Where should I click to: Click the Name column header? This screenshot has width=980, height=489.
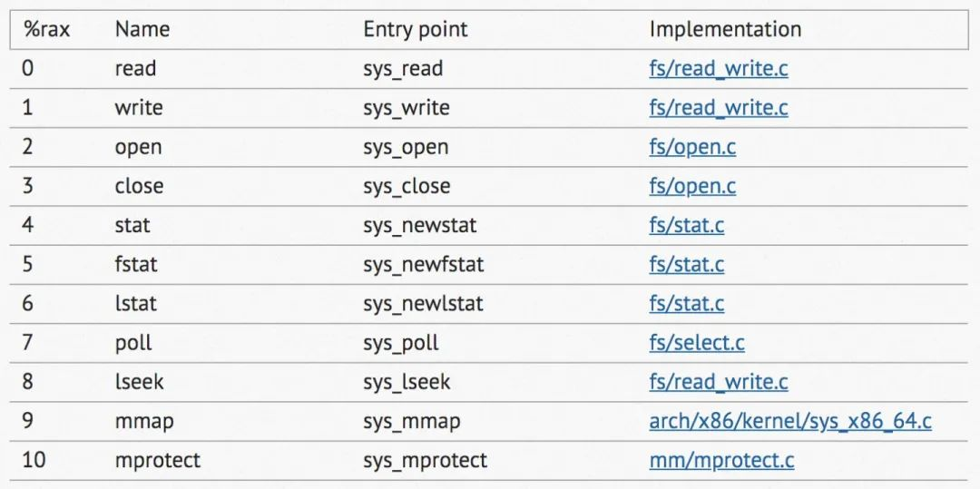[142, 29]
